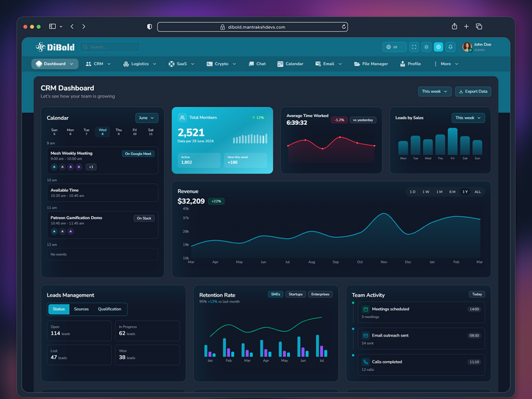Click the Calls completed phone icon
The width and height of the screenshot is (532, 399).
click(365, 362)
